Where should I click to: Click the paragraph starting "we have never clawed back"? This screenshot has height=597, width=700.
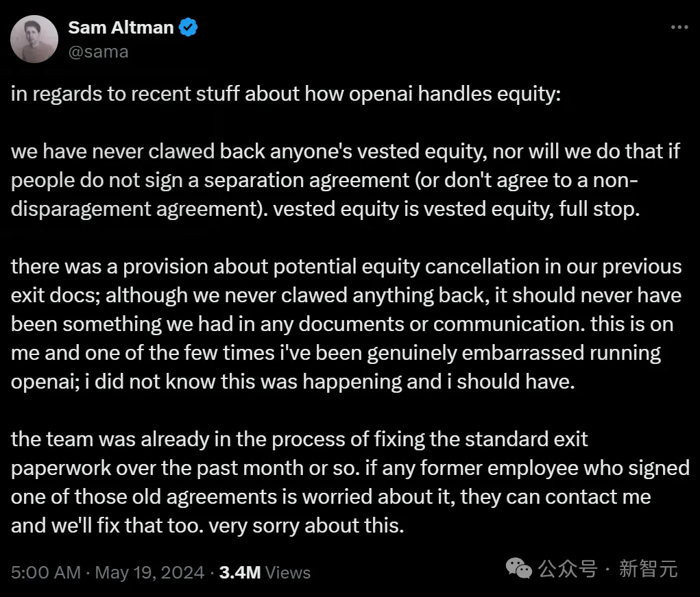coord(346,180)
